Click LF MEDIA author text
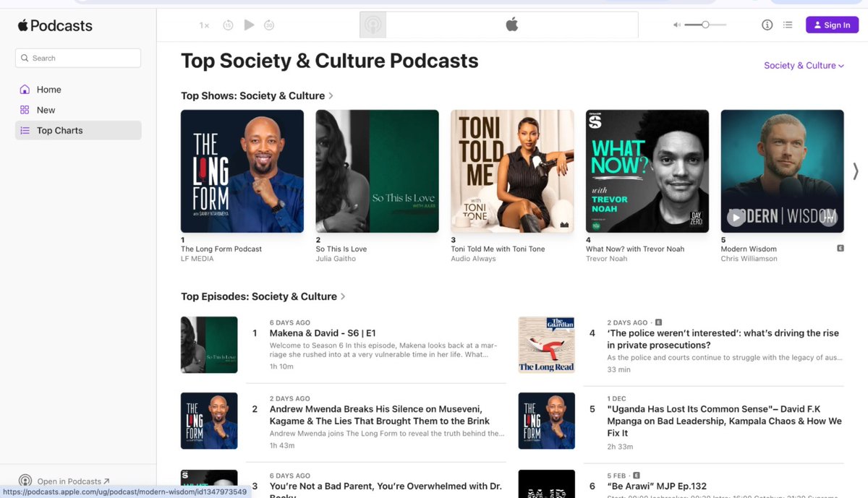Screen dimensions: 868x498 [x=197, y=259]
